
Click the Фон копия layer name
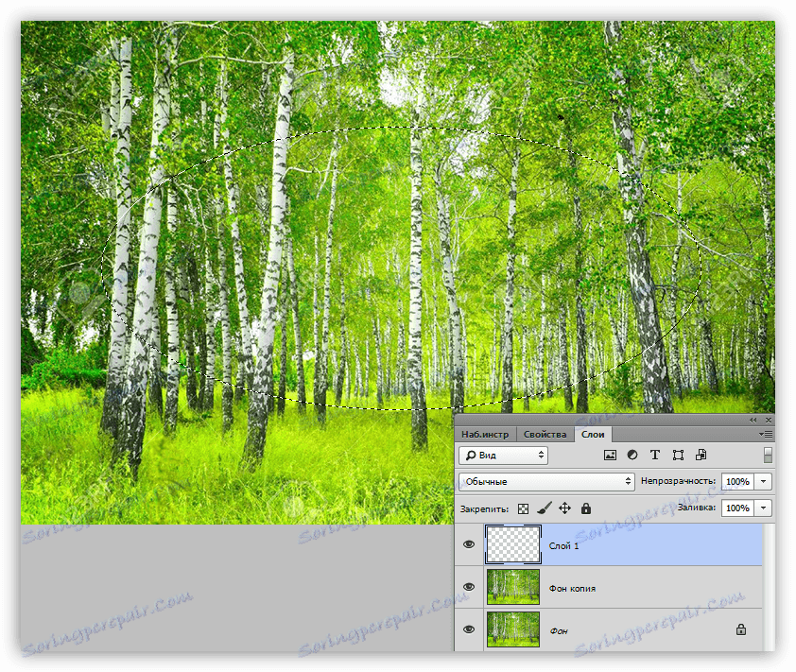[572, 588]
